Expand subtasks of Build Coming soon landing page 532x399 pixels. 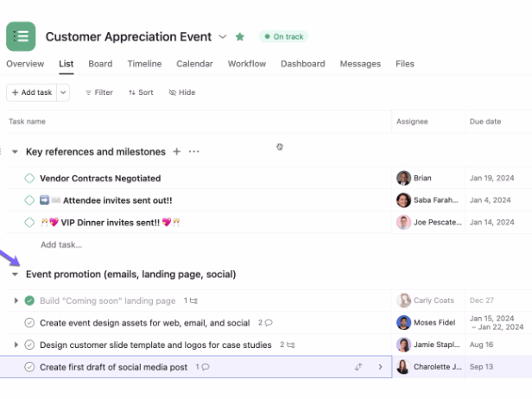16,301
